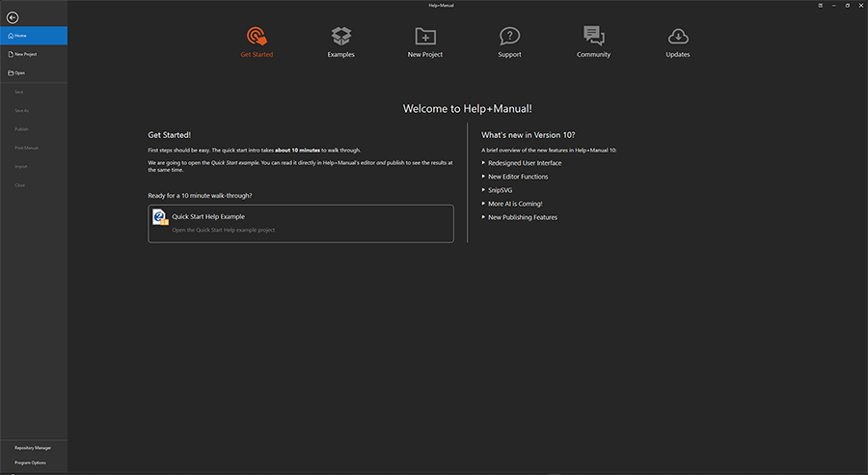
Task: Expand the SnipSVG disclosure triangle
Action: [x=483, y=190]
